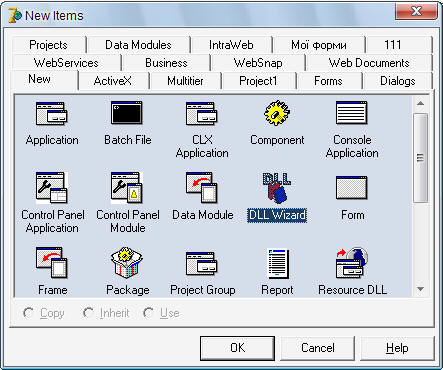Open the Data Modules tab
The image size is (443, 370).
(138, 45)
